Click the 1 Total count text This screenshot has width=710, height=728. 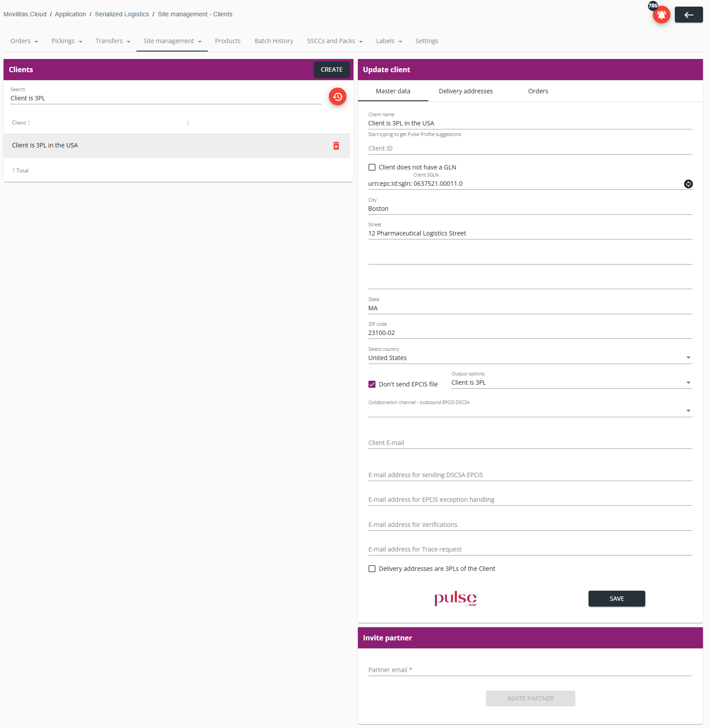pos(20,171)
